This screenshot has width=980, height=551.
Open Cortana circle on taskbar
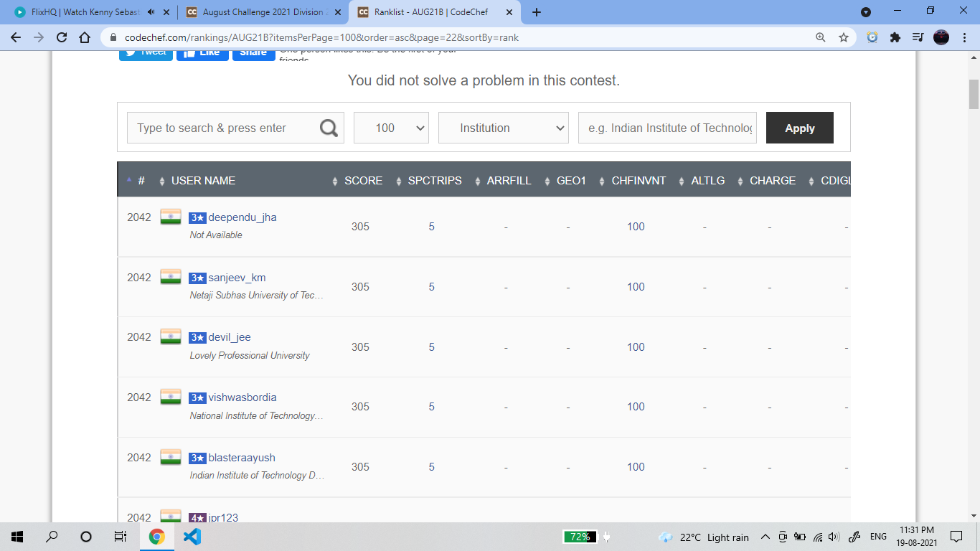(x=86, y=537)
